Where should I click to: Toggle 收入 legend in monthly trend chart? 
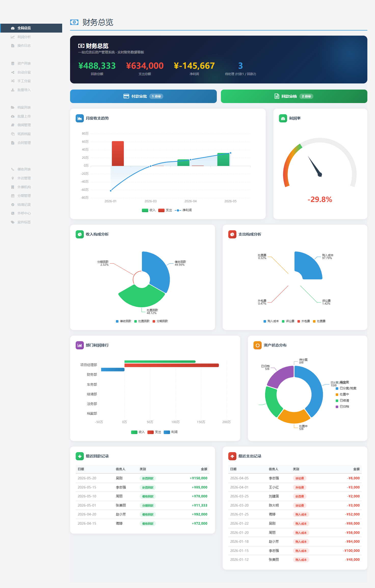(149, 210)
